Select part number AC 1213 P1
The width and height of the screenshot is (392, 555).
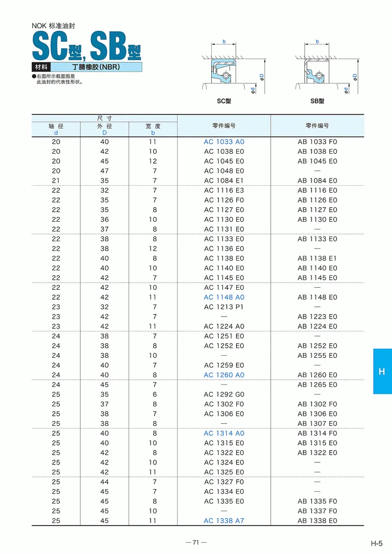224,307
